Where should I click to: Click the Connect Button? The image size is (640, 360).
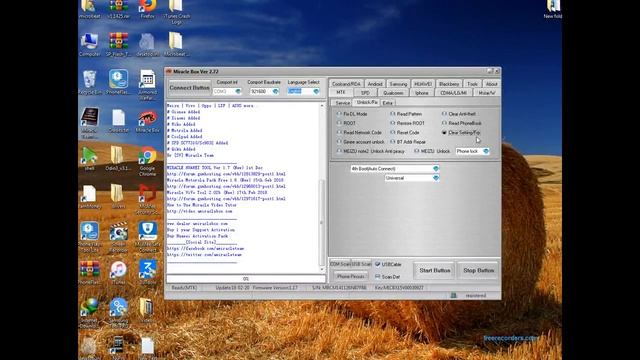click(189, 88)
